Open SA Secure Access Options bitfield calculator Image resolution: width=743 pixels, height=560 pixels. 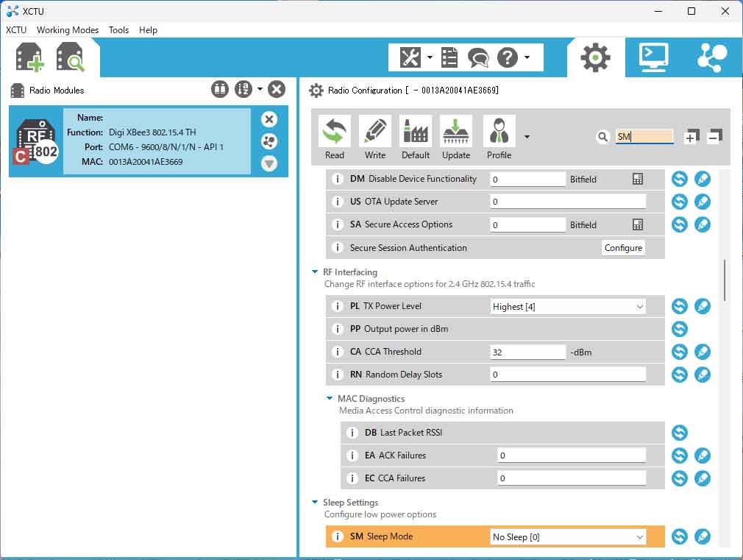638,224
